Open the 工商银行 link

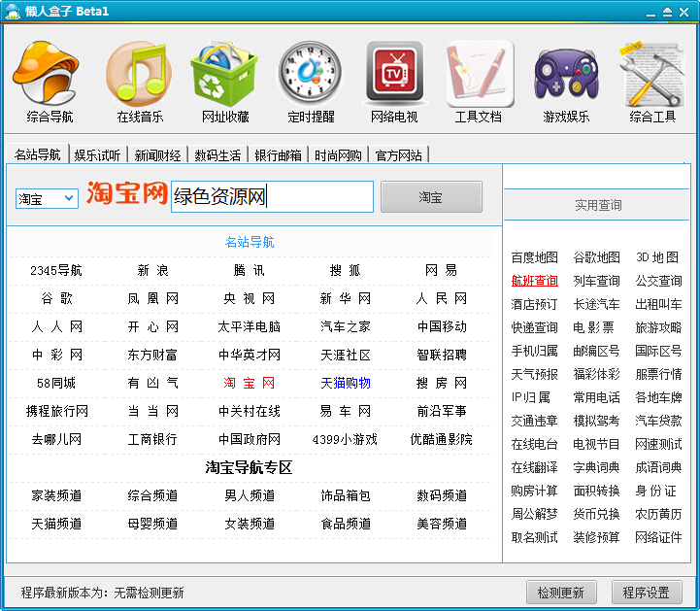tap(152, 439)
